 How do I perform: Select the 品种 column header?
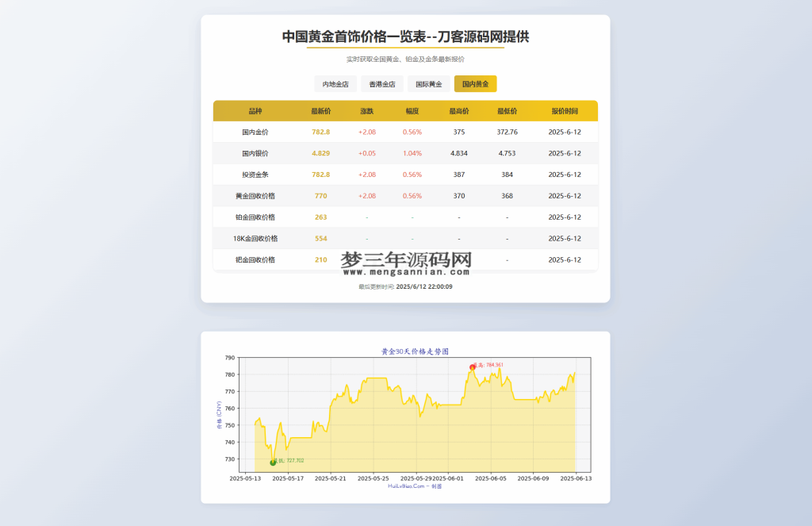[x=254, y=111]
